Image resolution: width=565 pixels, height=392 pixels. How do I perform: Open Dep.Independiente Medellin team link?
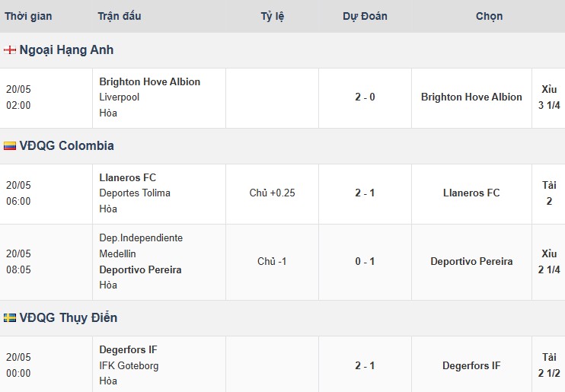tap(141, 246)
